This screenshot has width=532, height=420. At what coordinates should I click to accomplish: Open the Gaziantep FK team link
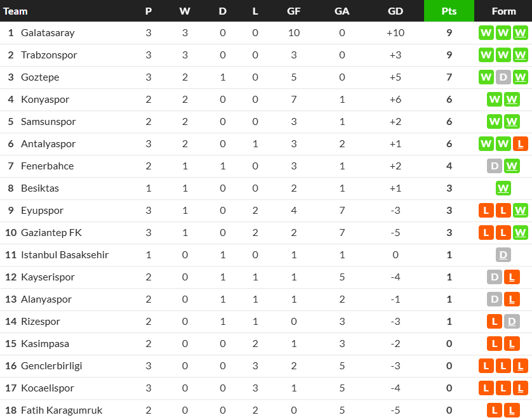point(51,233)
